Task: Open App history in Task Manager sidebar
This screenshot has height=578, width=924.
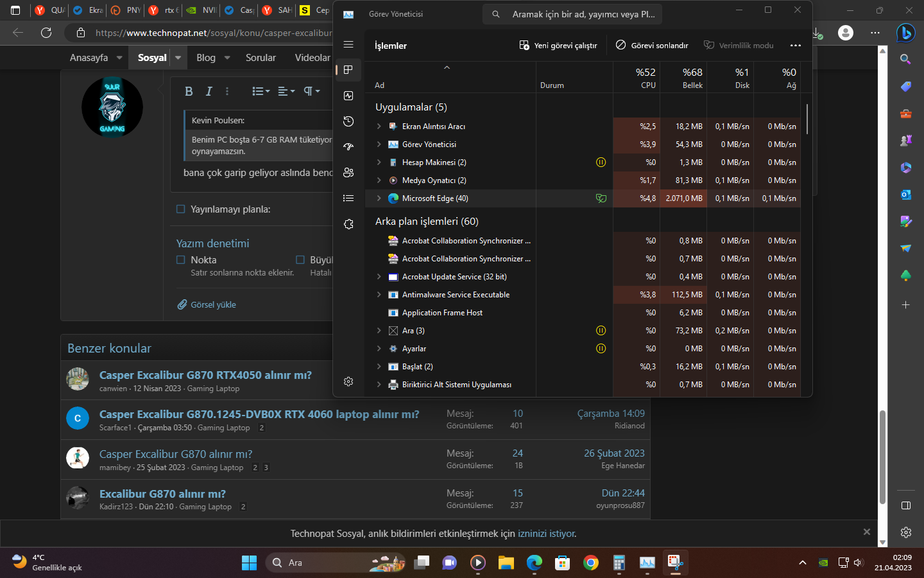Action: 348,121
